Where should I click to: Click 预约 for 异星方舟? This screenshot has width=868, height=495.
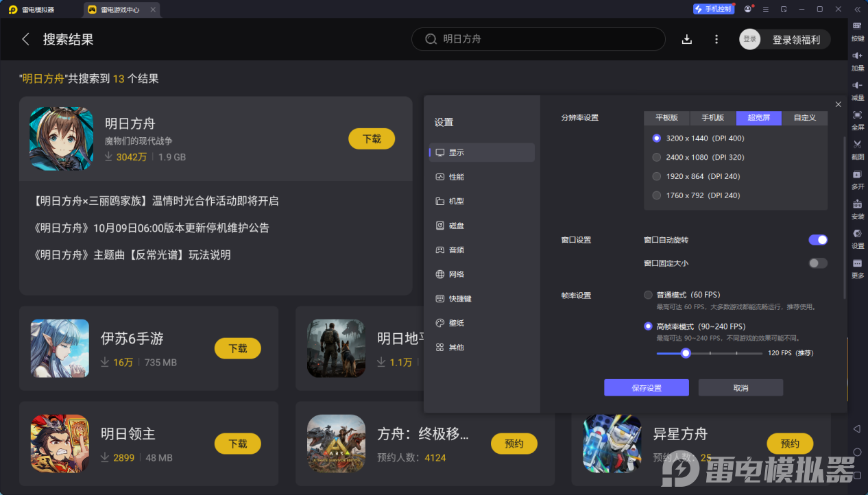tap(790, 444)
